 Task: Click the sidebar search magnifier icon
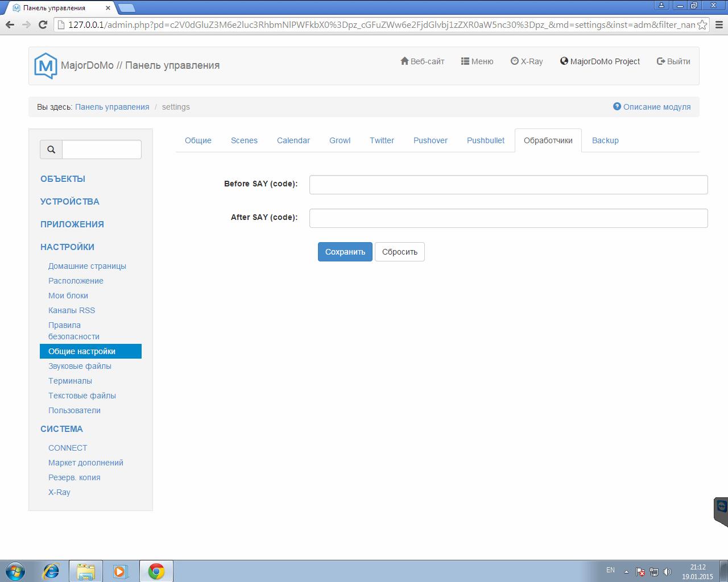[51, 149]
